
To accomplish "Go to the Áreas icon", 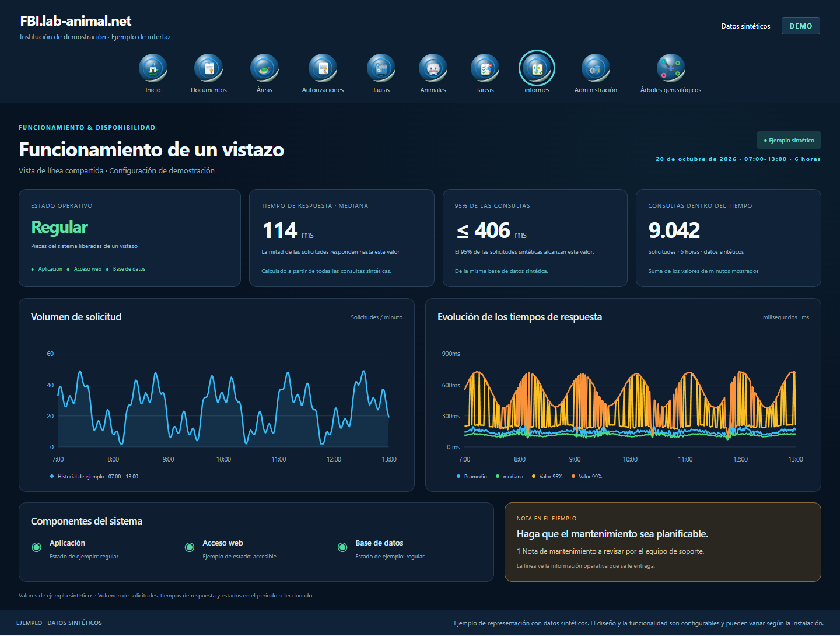I will pos(264,68).
